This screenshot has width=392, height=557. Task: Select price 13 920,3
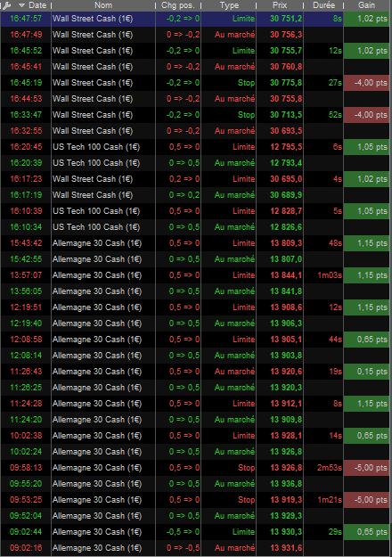(x=286, y=388)
